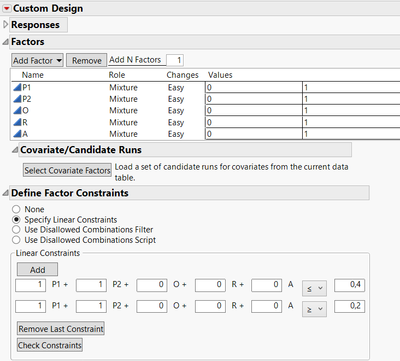This screenshot has height=361, width=400.
Task: Click P1 coefficient in second constraint
Action: click(30, 306)
